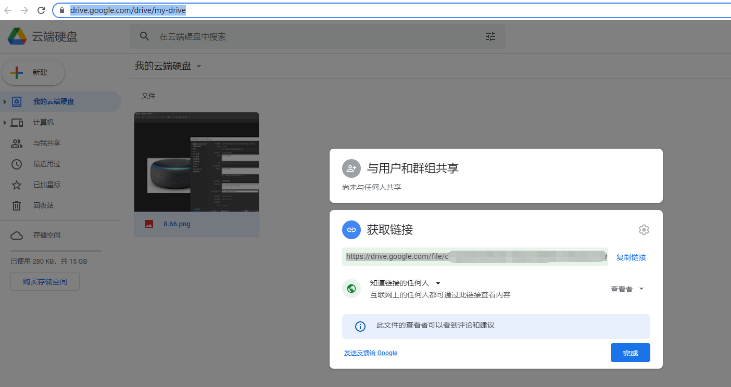Click the Trash bin icon
Viewport: 731px width, 387px height.
pos(17,206)
